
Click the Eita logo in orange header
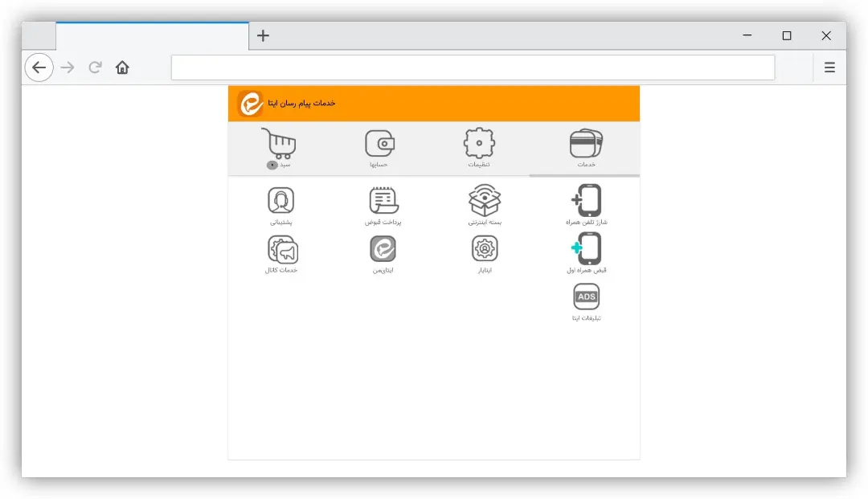coord(250,104)
